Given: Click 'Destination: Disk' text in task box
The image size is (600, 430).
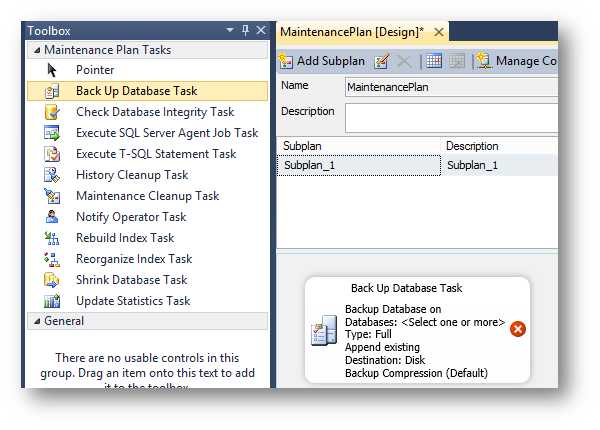Looking at the screenshot, I should (x=385, y=360).
